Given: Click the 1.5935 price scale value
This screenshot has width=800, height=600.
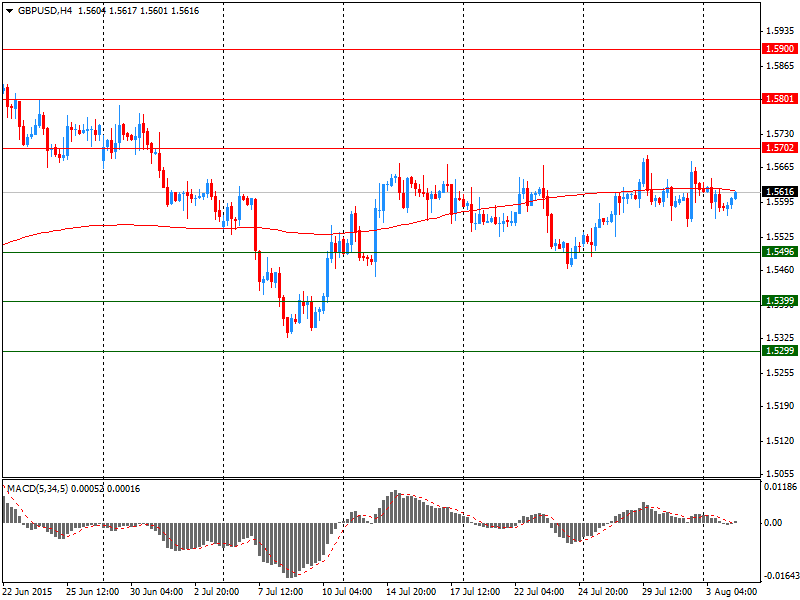Looking at the screenshot, I should [x=780, y=31].
